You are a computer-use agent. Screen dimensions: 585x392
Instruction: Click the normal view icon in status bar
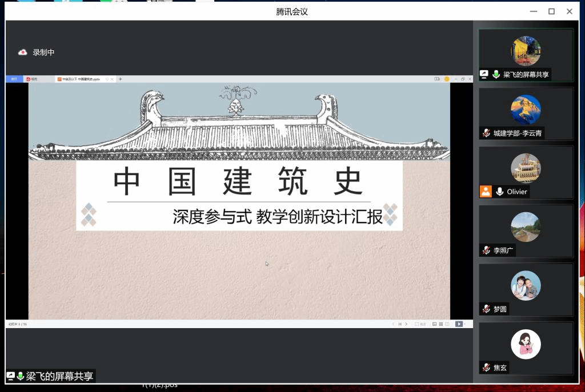tap(434, 324)
